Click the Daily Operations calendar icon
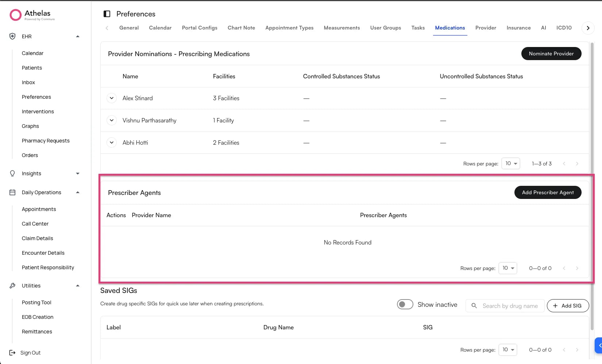The width and height of the screenshot is (602, 364). [x=12, y=192]
